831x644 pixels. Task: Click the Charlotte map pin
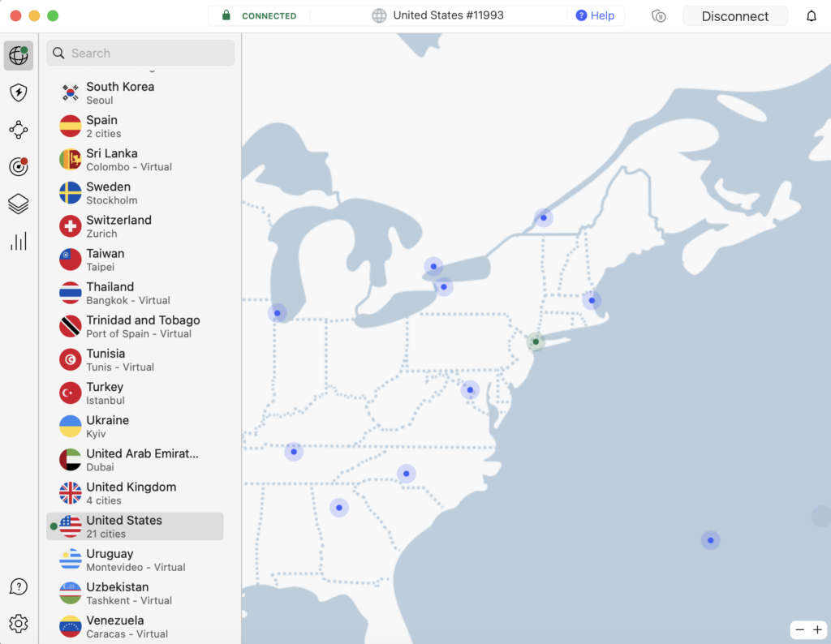coord(406,474)
